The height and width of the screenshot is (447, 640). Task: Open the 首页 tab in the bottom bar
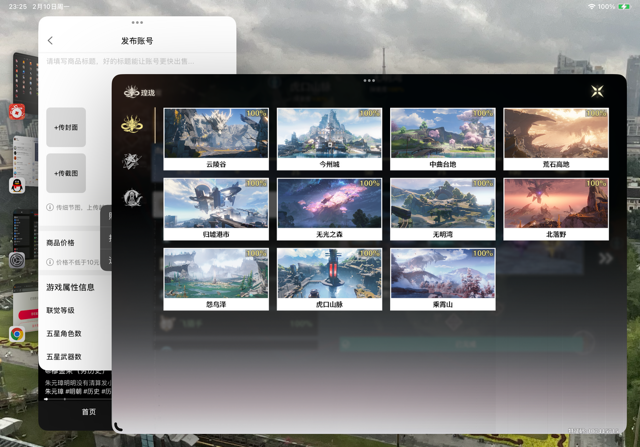(89, 412)
